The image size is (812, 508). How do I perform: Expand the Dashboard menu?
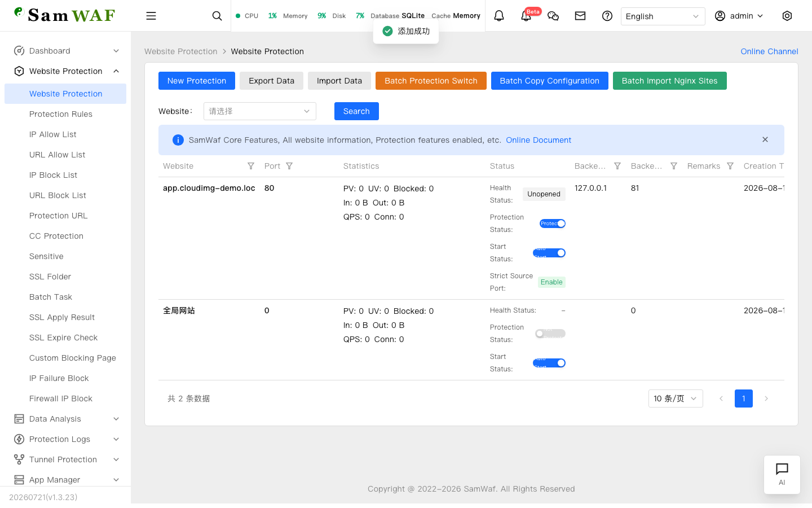pos(65,51)
